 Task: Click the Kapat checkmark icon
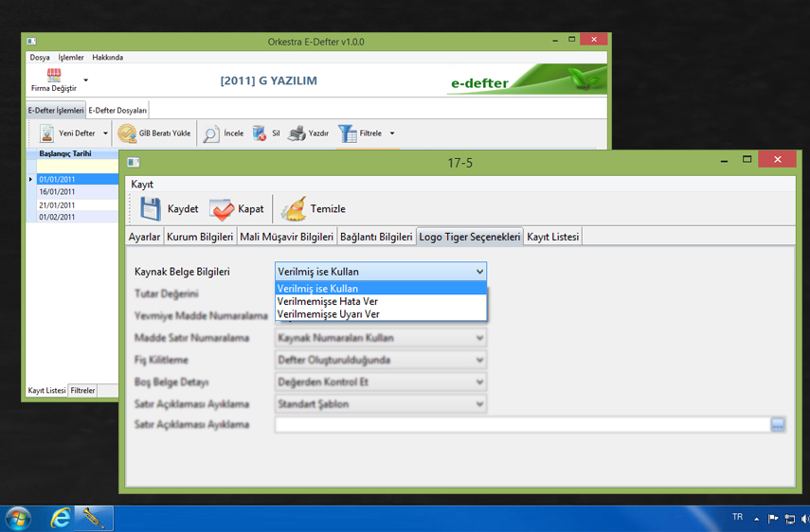222,209
